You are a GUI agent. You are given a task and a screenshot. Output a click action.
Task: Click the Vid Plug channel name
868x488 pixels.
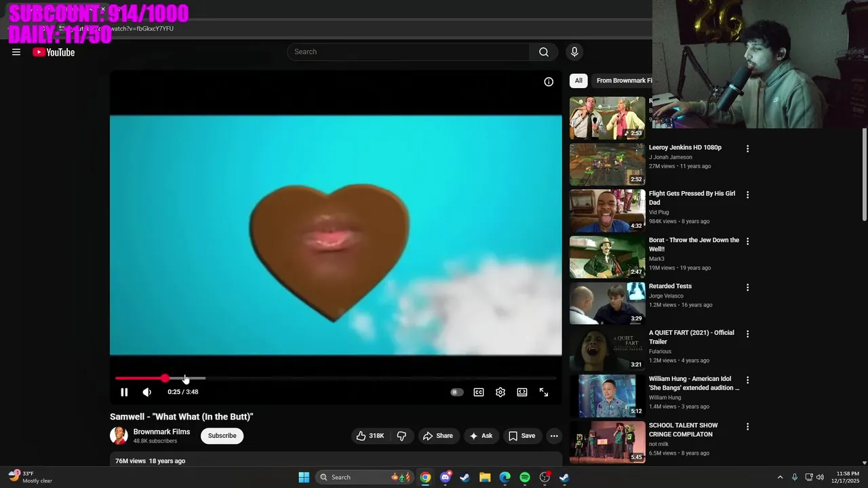point(658,212)
